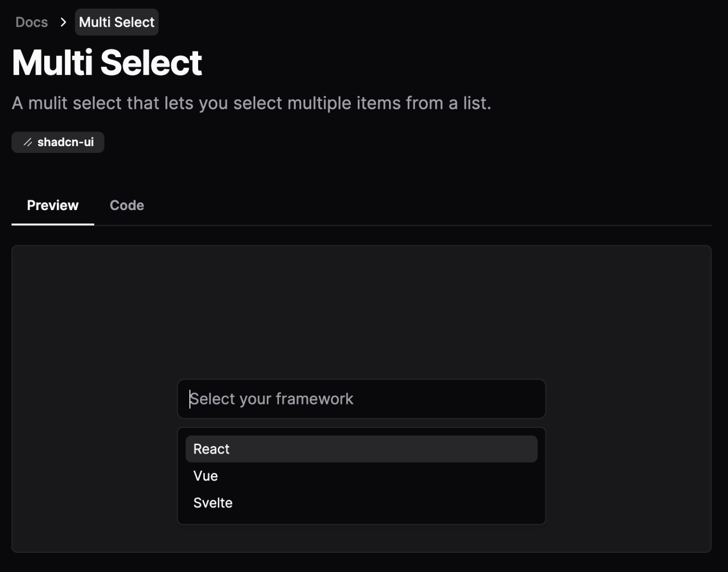The image size is (728, 572).
Task: Pick Svelte in the options list
Action: click(x=361, y=503)
